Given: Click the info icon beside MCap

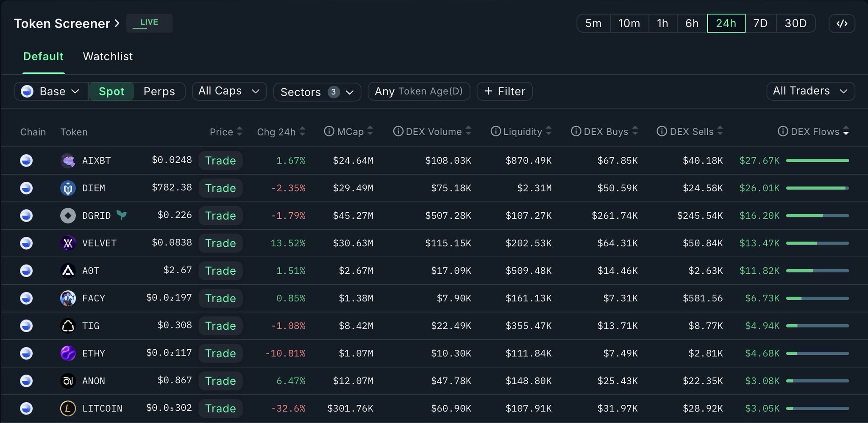Looking at the screenshot, I should [x=328, y=131].
